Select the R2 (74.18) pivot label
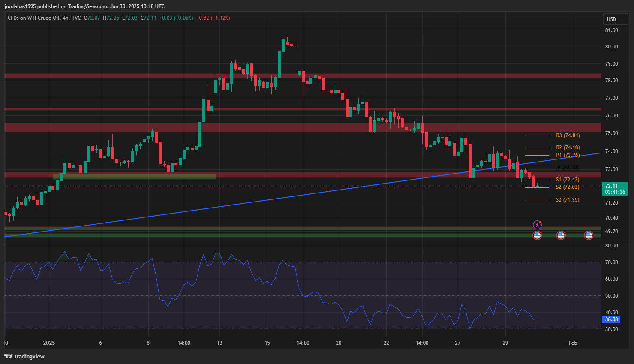Image resolution: width=634 pixels, height=364 pixels. pyautogui.click(x=568, y=147)
